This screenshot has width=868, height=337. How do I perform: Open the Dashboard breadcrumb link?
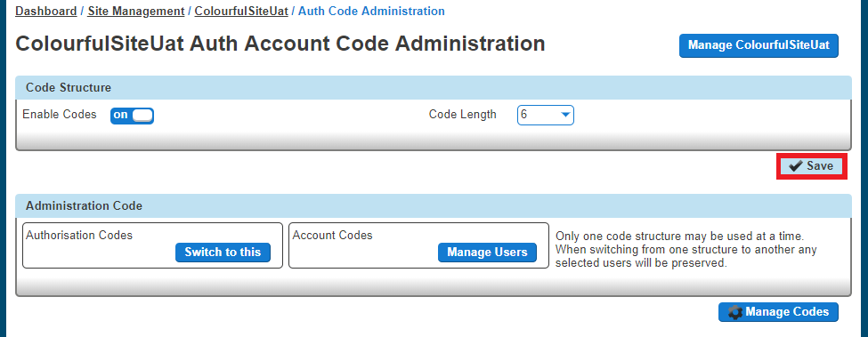click(x=46, y=11)
